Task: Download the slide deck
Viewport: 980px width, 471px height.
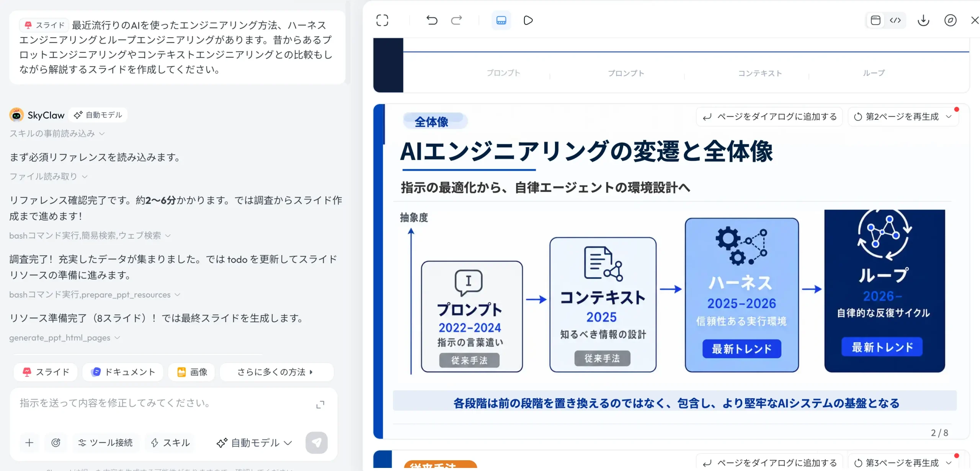Action: [923, 20]
